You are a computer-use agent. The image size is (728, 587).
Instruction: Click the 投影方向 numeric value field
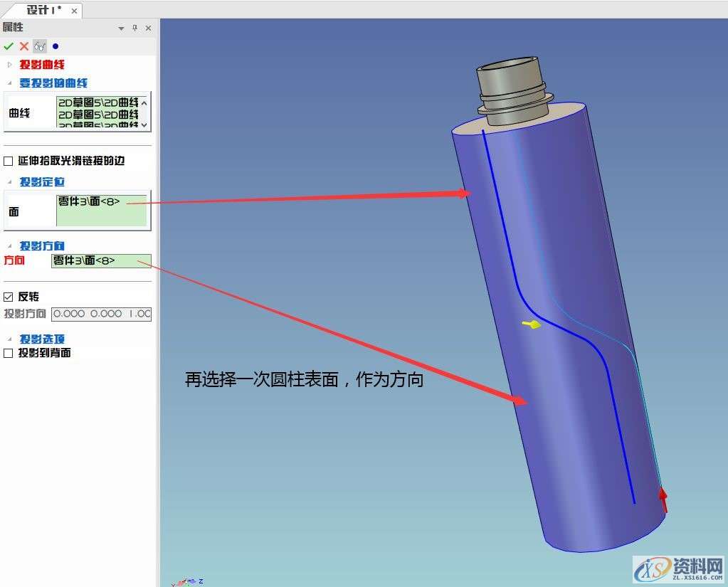coord(101,314)
